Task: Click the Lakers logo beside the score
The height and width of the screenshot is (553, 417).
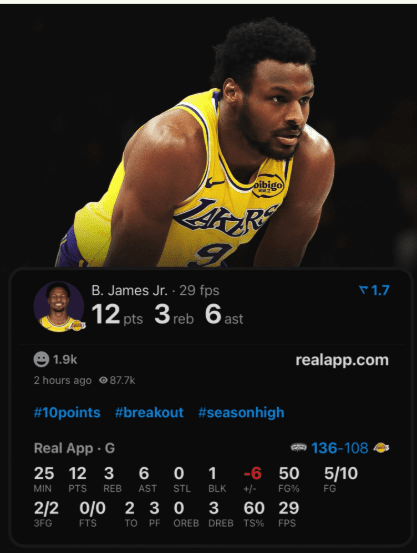Action: [381, 448]
